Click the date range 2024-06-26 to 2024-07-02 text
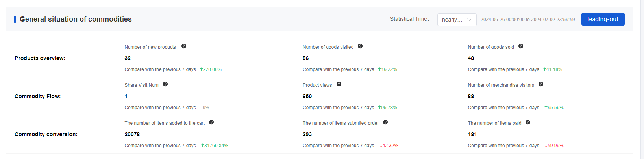Image resolution: width=644 pixels, height=159 pixels. [x=527, y=20]
